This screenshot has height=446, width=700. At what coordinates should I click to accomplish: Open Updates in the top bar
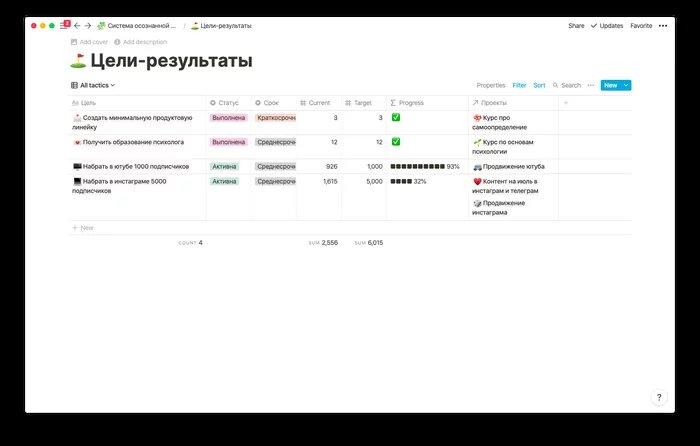click(x=607, y=26)
